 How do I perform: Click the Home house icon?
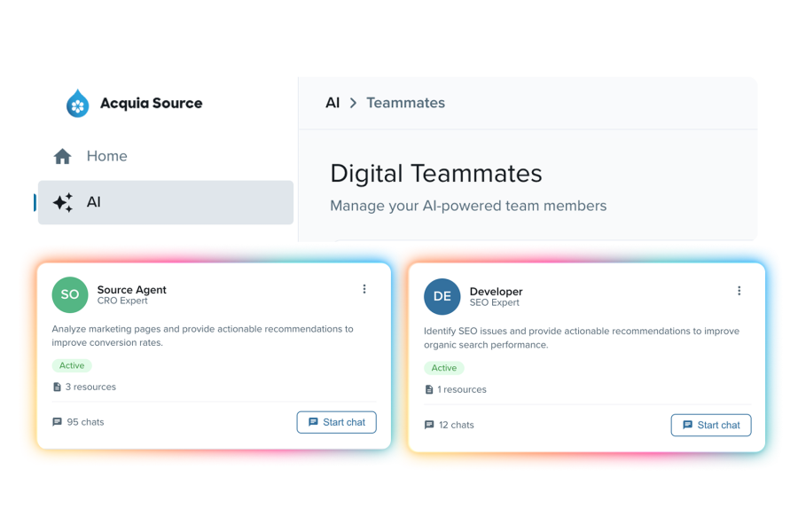tap(62, 156)
